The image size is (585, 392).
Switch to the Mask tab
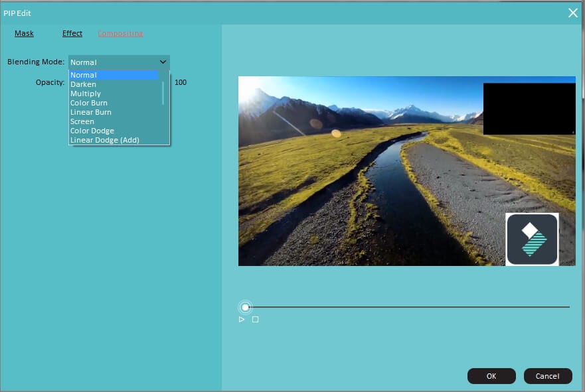tap(24, 33)
